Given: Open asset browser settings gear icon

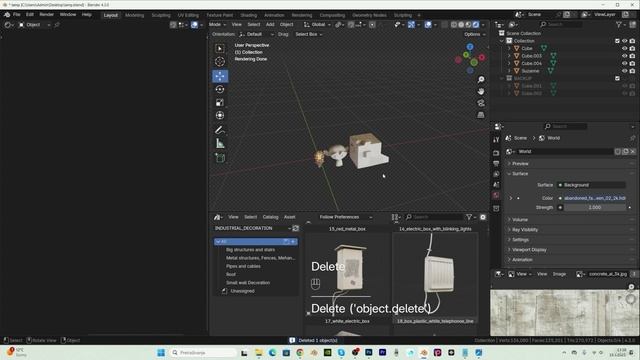Looking at the screenshot, I should tap(483, 217).
